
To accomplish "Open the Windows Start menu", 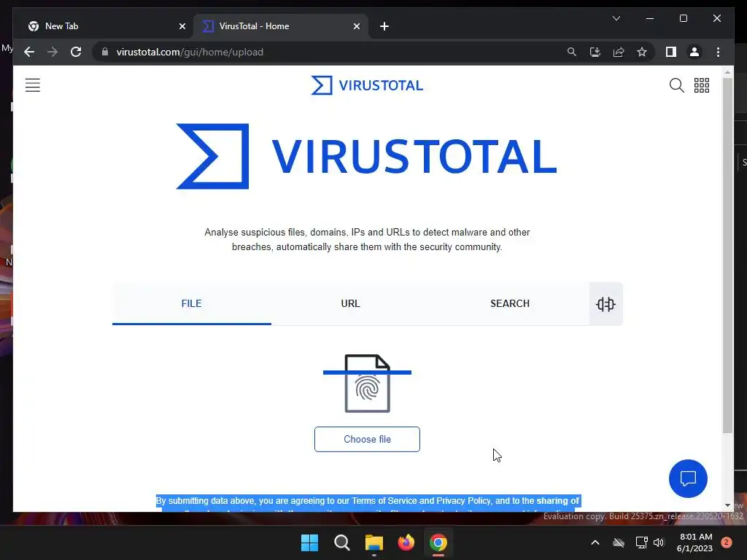I will [309, 542].
